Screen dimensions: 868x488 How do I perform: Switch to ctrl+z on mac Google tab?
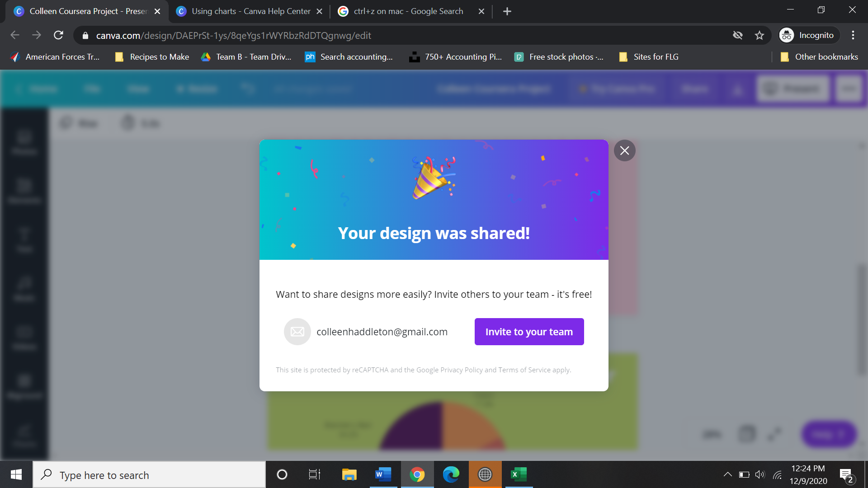tap(408, 11)
